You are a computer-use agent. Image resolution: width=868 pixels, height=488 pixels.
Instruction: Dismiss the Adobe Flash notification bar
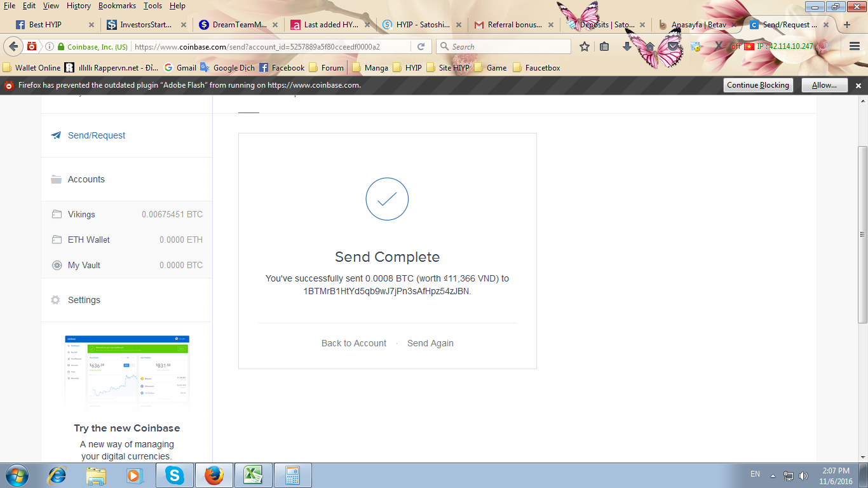858,85
